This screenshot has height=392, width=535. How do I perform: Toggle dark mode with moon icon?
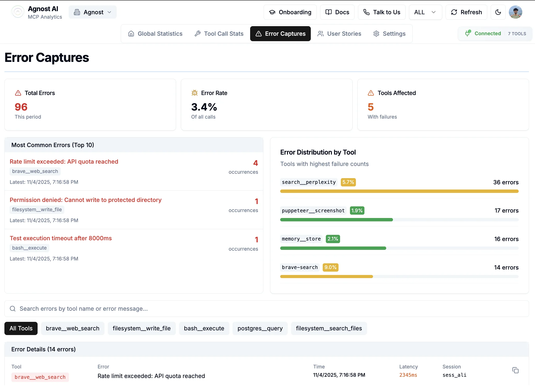(x=498, y=12)
